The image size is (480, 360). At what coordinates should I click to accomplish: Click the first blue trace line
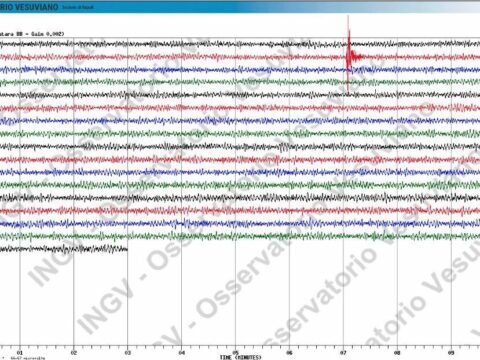pos(240,70)
